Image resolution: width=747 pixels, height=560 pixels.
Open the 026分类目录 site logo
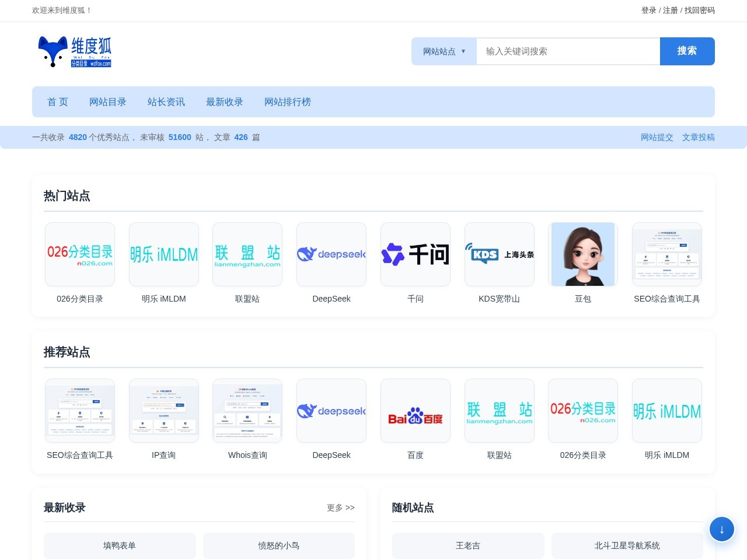pos(80,254)
